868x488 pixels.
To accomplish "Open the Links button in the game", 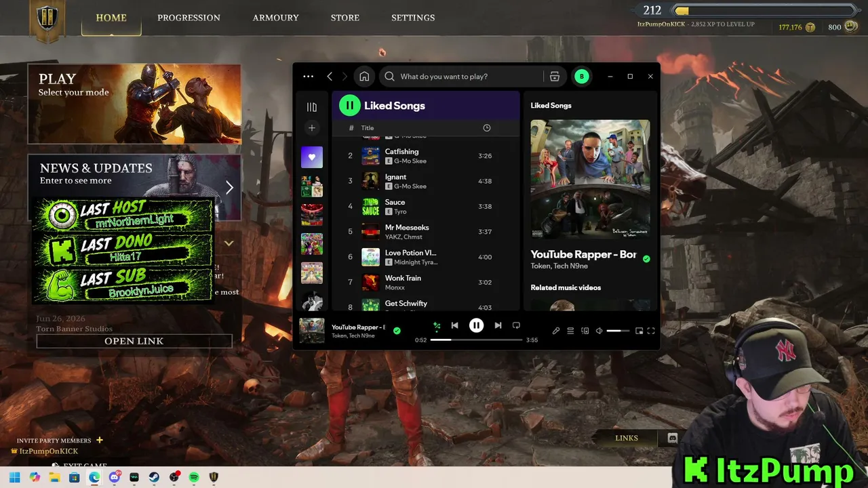I will pos(627,438).
